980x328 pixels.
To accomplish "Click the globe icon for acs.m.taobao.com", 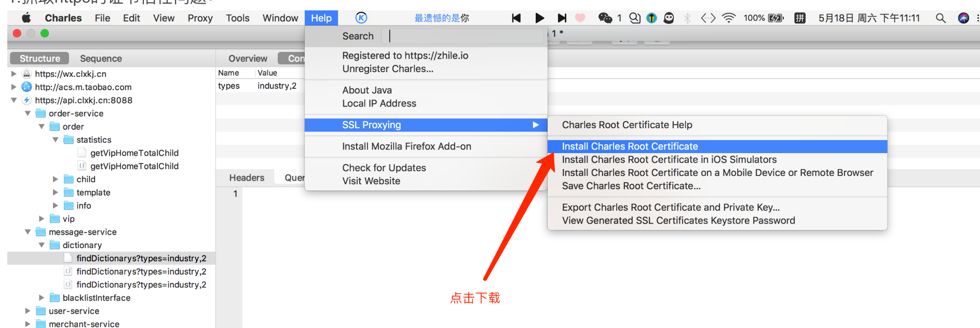I will click(x=26, y=87).
